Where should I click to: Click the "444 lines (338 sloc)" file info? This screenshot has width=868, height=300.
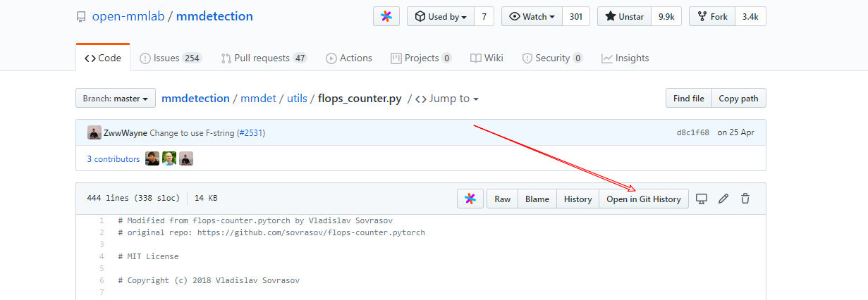point(133,199)
